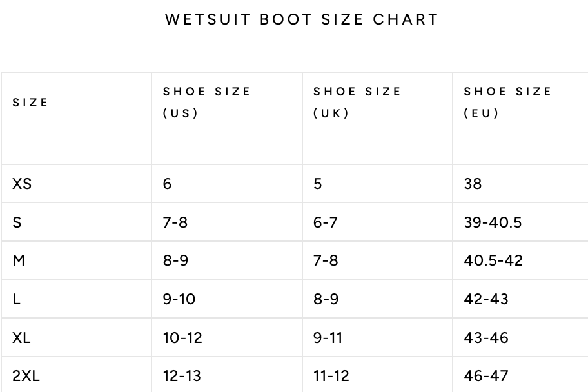Viewport: 588px width, 392px height.
Task: Click the US 9-10 cell
Action: [179, 299]
